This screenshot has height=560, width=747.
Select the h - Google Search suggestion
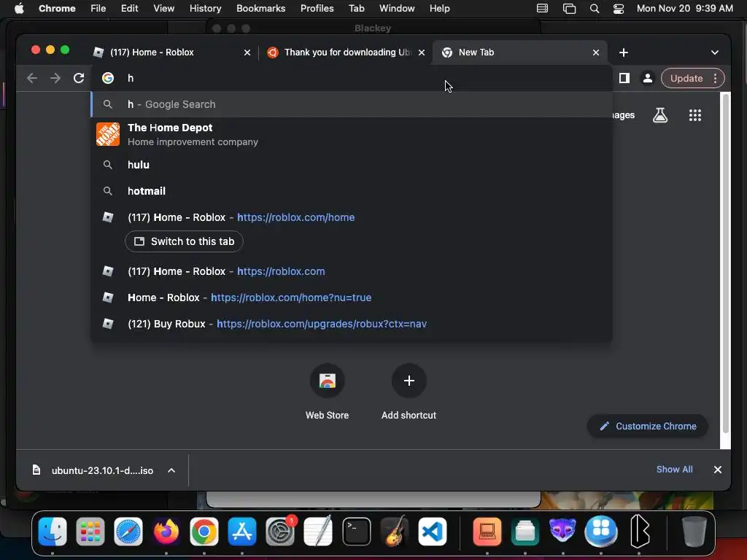click(352, 104)
